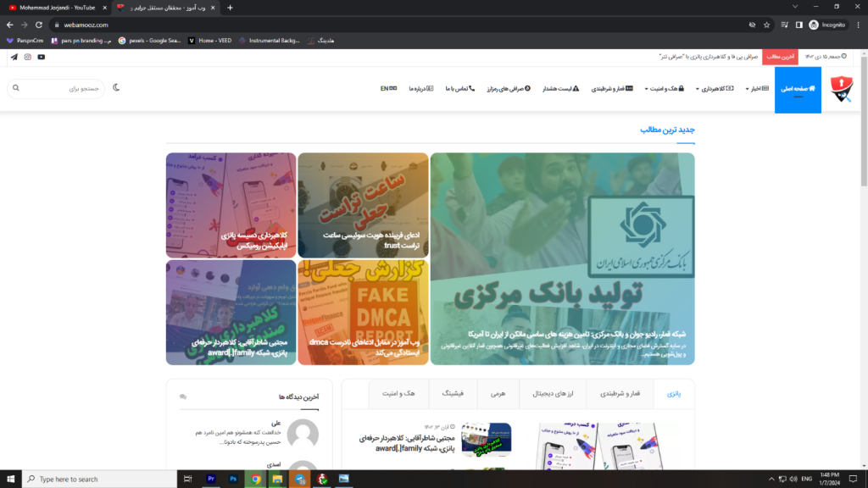
Task: Open the Instagram icon in the site header
Action: [27, 57]
